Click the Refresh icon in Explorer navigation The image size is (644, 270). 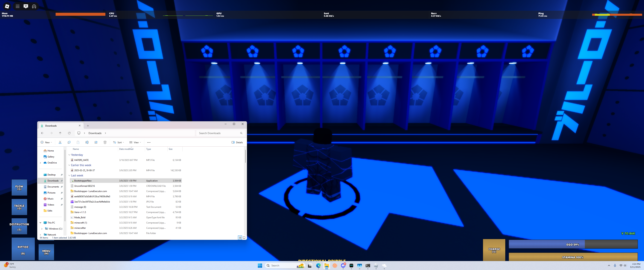(69, 133)
